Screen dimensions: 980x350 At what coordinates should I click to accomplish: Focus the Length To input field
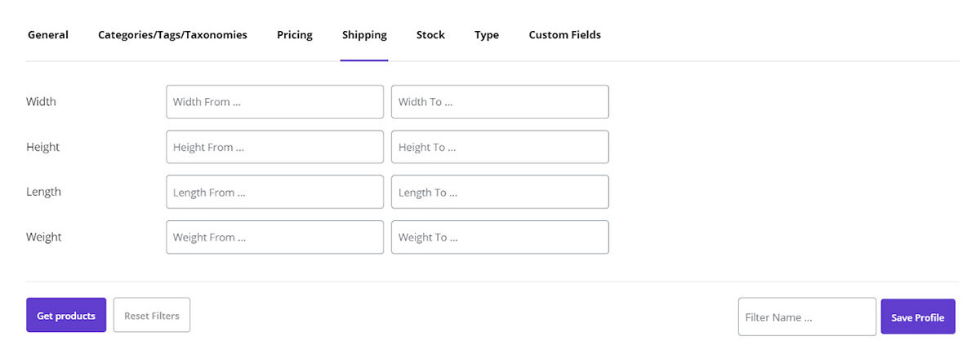(x=500, y=192)
